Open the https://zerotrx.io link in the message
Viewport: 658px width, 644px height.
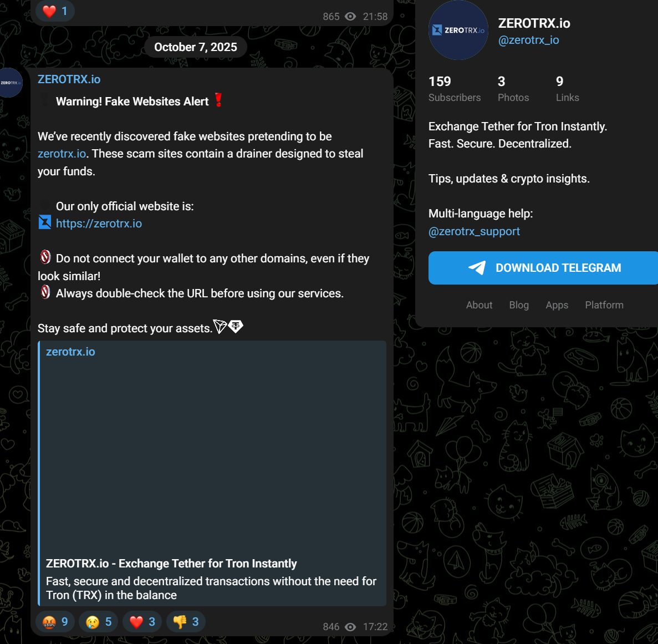point(99,224)
